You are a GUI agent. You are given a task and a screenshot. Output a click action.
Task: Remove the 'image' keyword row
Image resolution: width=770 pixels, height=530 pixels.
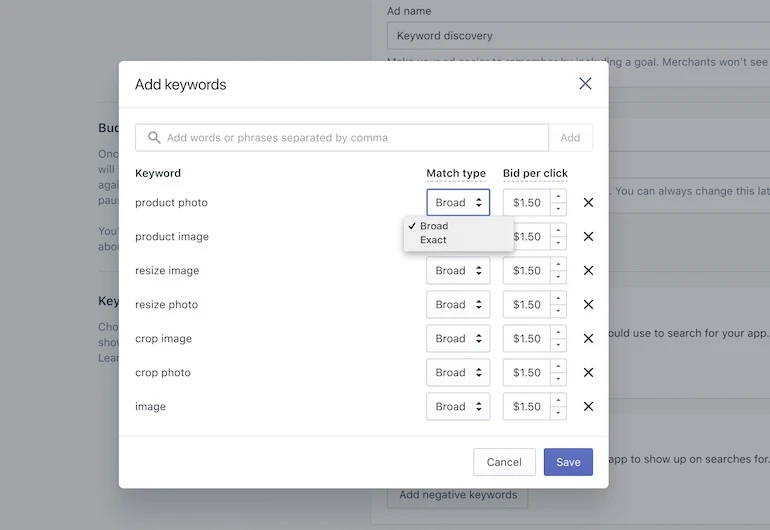tap(588, 406)
